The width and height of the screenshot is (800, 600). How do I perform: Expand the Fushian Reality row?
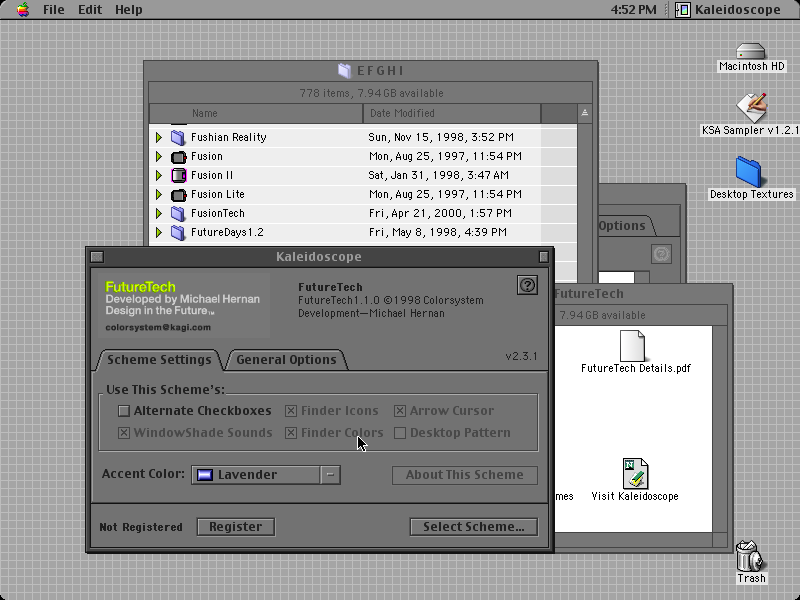click(159, 137)
